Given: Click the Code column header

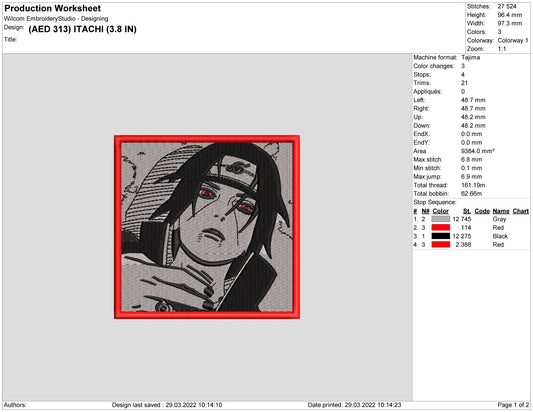Looking at the screenshot, I should [x=482, y=211].
